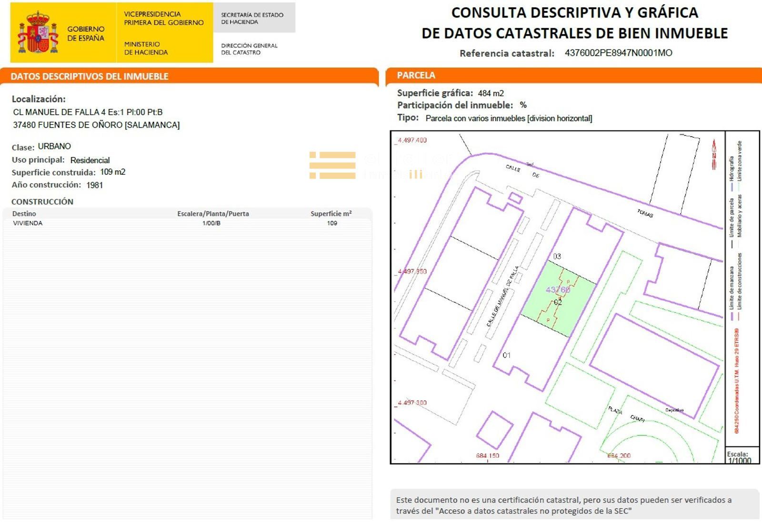Viewport: 762px width, 532px height.
Task: Click the Año construcción value 1981
Action: (94, 185)
